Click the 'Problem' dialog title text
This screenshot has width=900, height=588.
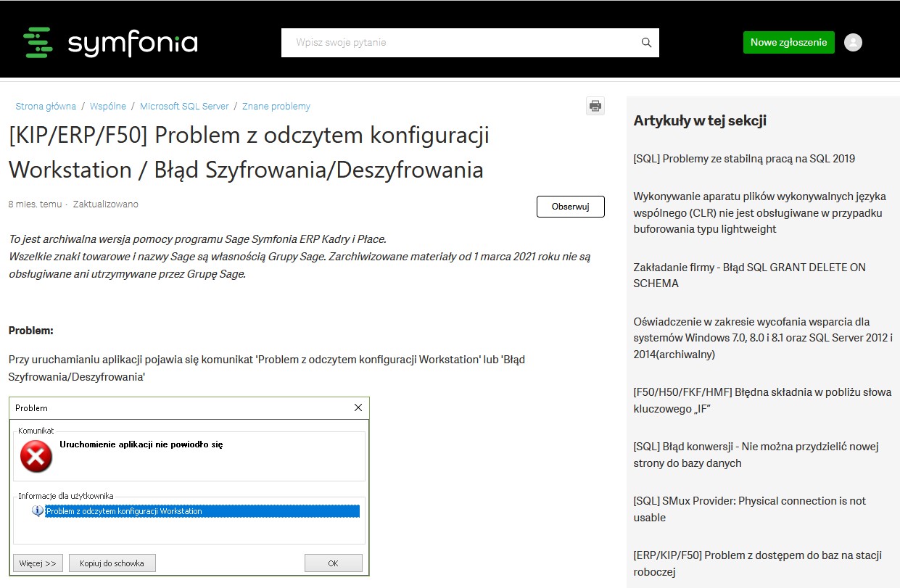(31, 408)
